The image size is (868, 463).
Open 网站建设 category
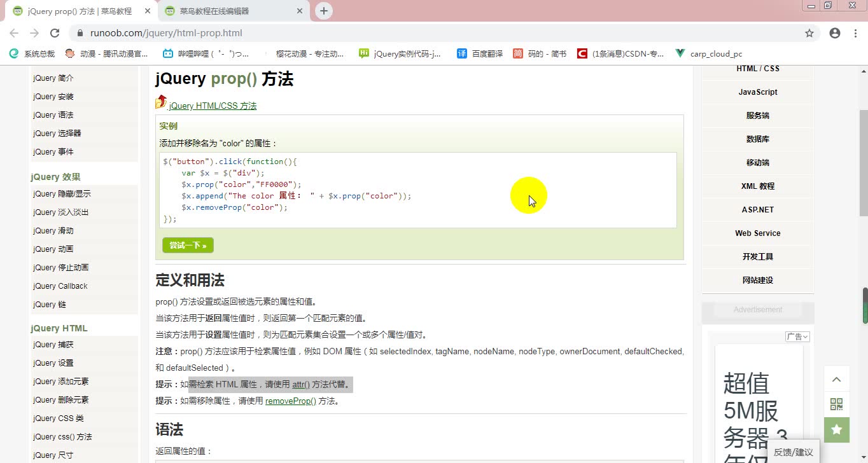click(757, 280)
